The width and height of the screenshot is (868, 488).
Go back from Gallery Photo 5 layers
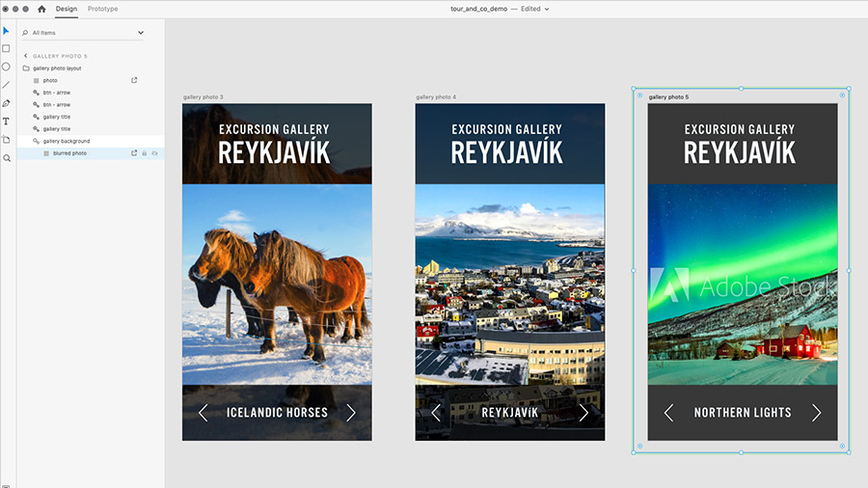(25, 56)
